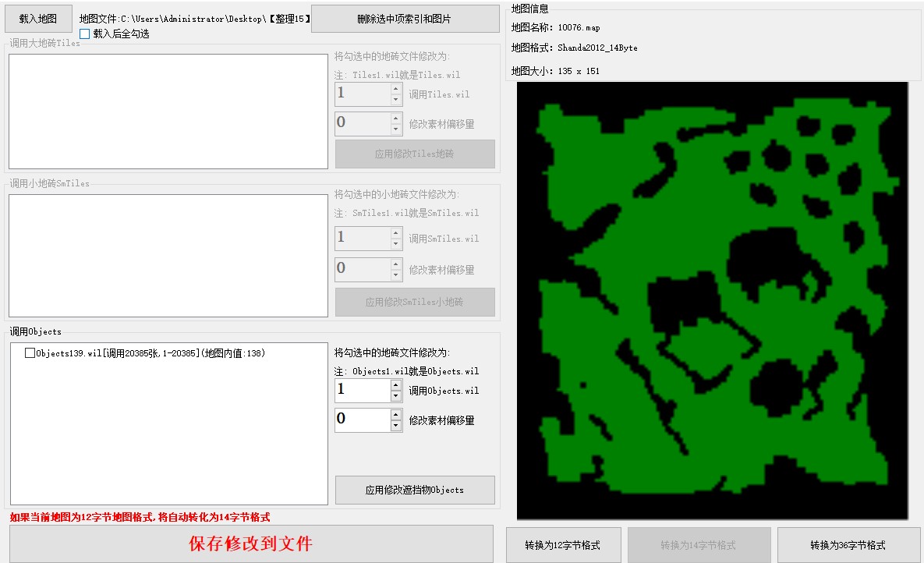Click 转换为36字节格式 button

point(848,545)
